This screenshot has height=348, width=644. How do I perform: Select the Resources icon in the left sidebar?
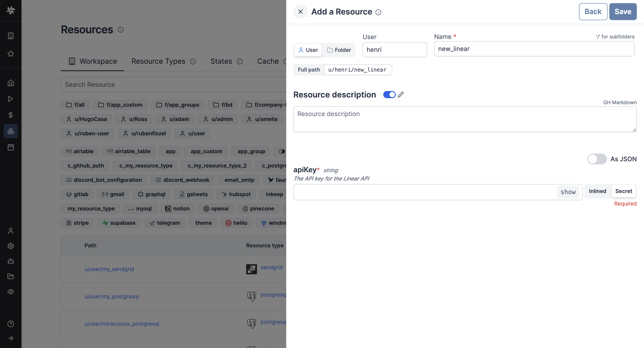click(x=11, y=131)
